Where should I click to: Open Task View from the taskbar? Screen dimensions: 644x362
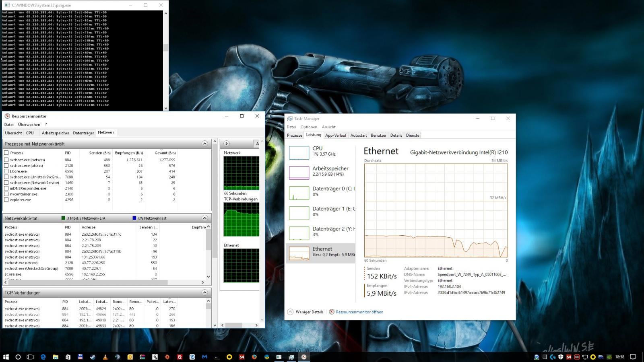[30, 357]
